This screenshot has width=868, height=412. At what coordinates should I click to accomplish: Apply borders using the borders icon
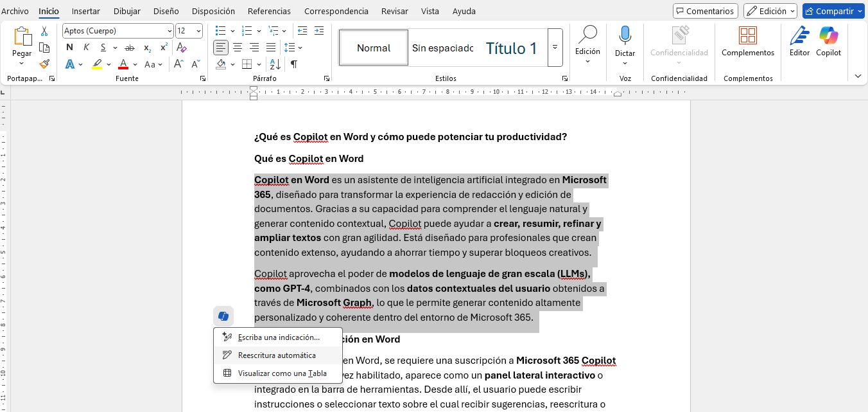click(x=247, y=64)
